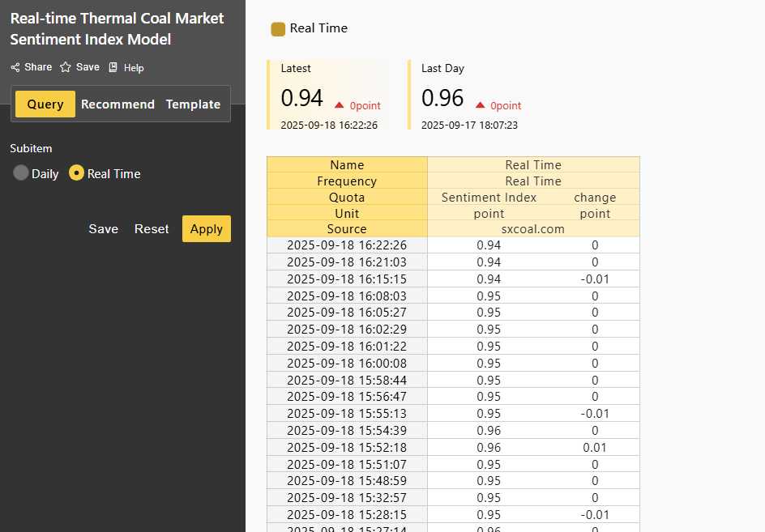
Task: Select the Real Time radio option
Action: point(77,173)
